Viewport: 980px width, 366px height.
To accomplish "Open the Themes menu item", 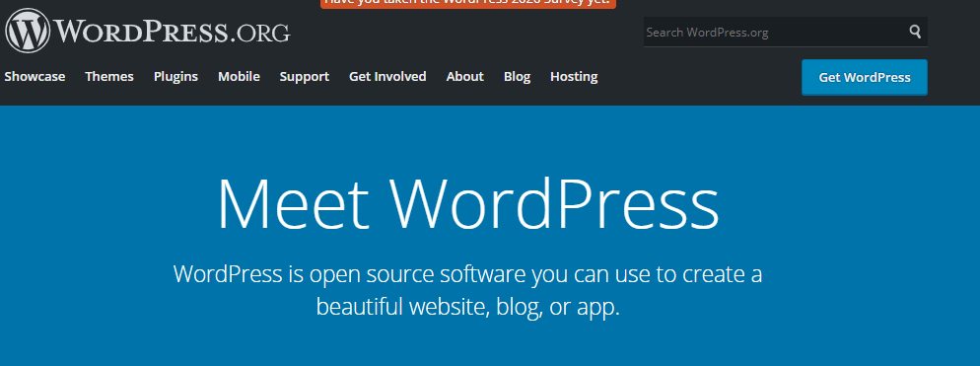I will tap(109, 76).
